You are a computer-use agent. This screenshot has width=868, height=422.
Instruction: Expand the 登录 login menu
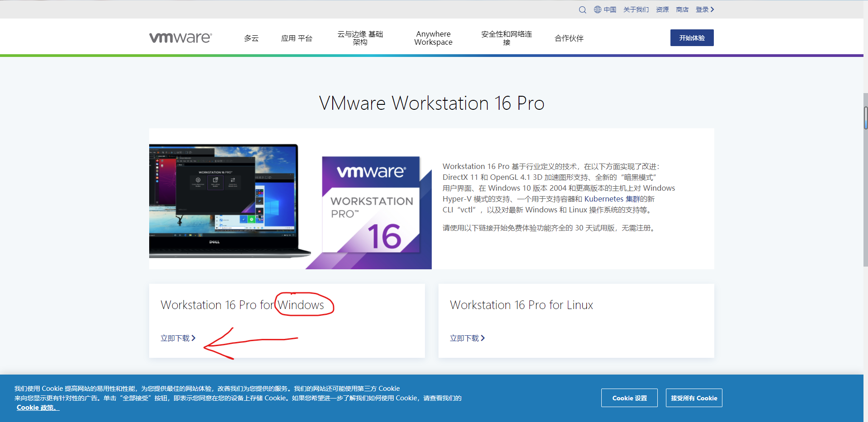[x=705, y=9]
